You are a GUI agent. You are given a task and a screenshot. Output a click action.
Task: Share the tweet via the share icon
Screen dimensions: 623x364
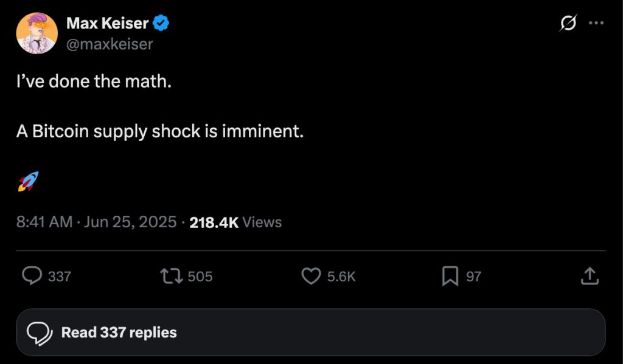click(x=589, y=276)
